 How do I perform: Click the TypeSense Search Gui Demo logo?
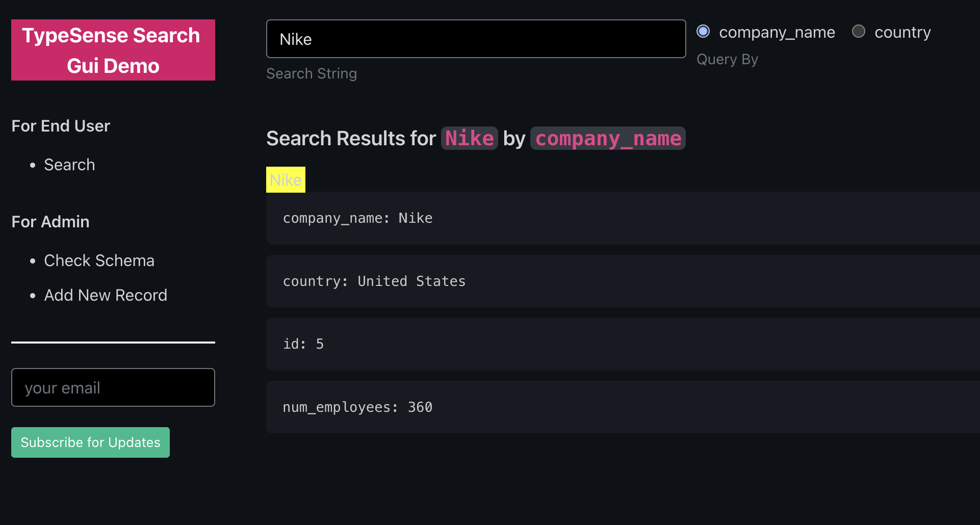(x=113, y=50)
